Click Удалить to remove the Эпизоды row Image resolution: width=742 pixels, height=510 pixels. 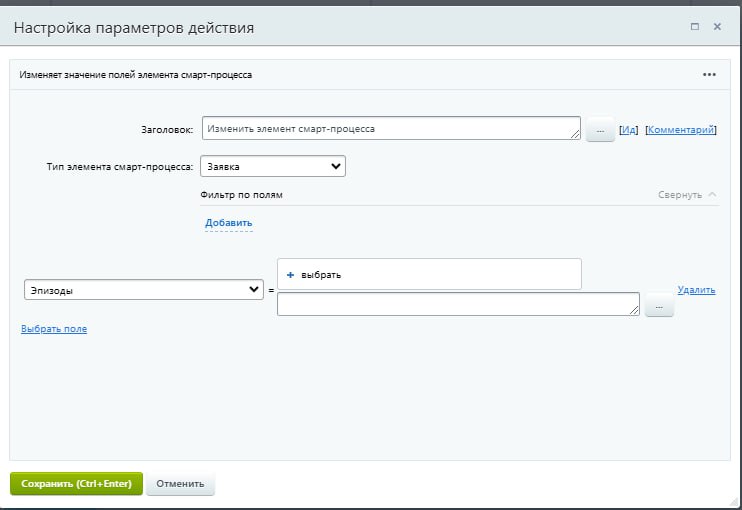tap(696, 290)
